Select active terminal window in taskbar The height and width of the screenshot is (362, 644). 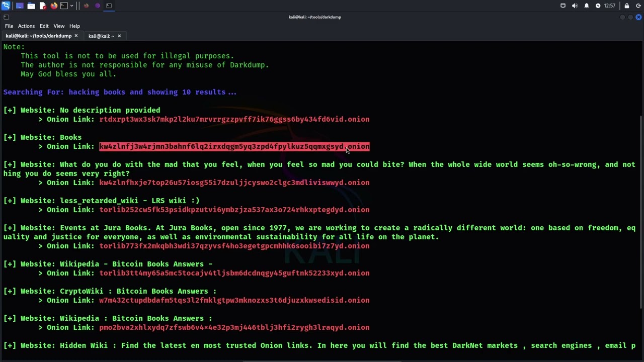(109, 6)
